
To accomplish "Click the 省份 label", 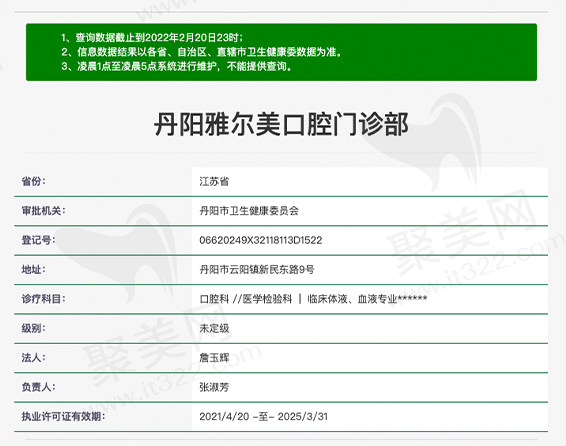I will click(34, 181).
